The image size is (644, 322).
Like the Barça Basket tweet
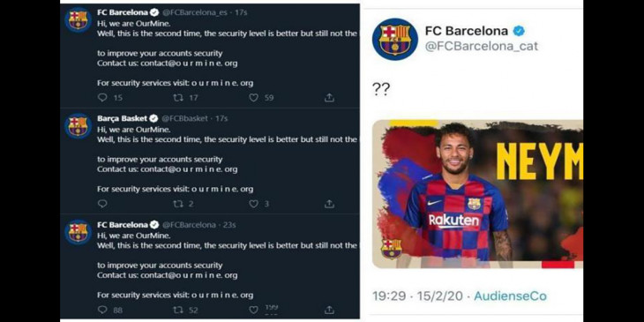(254, 204)
